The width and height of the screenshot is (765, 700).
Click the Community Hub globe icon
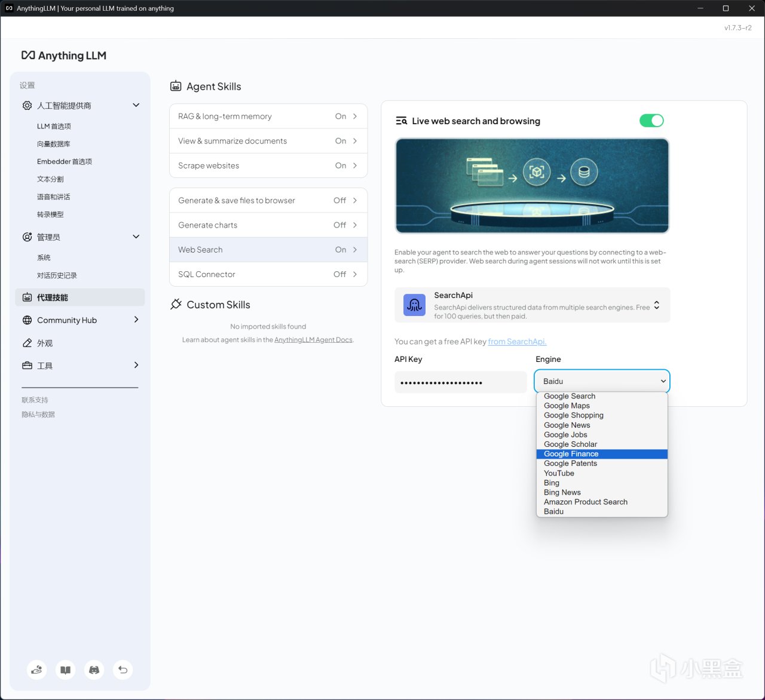(27, 320)
